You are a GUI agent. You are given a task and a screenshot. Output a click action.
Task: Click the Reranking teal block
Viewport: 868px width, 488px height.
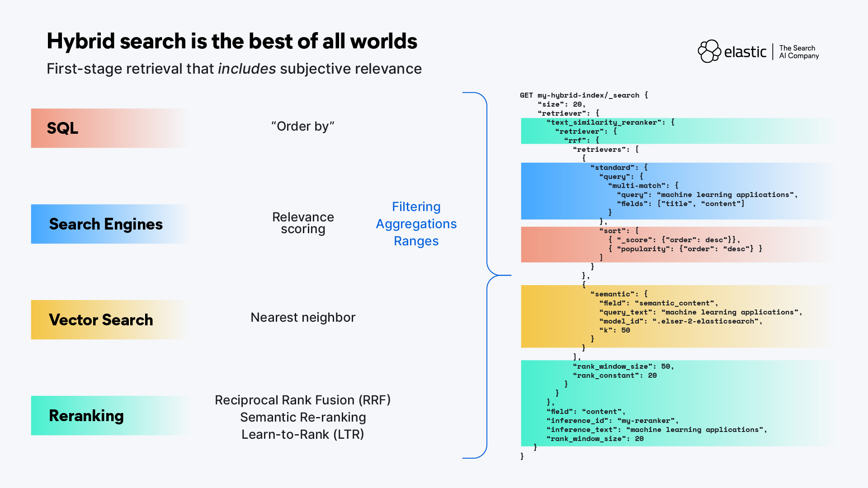(x=108, y=416)
